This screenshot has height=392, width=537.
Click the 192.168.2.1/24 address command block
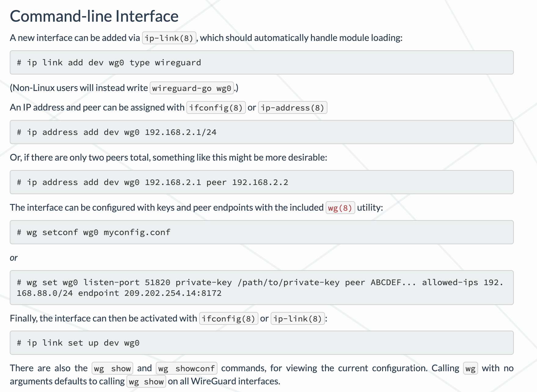tap(262, 132)
